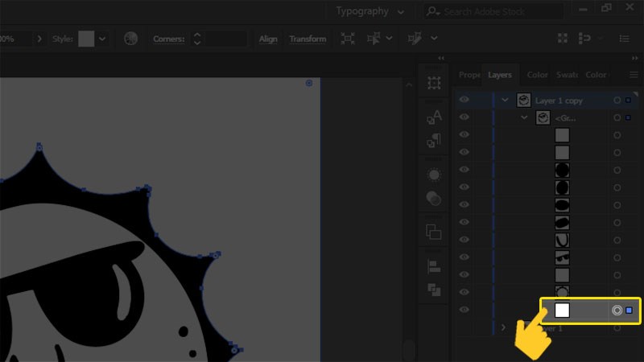Image resolution: width=644 pixels, height=362 pixels.
Task: Open the control bar list menu icon
Action: pos(625,39)
